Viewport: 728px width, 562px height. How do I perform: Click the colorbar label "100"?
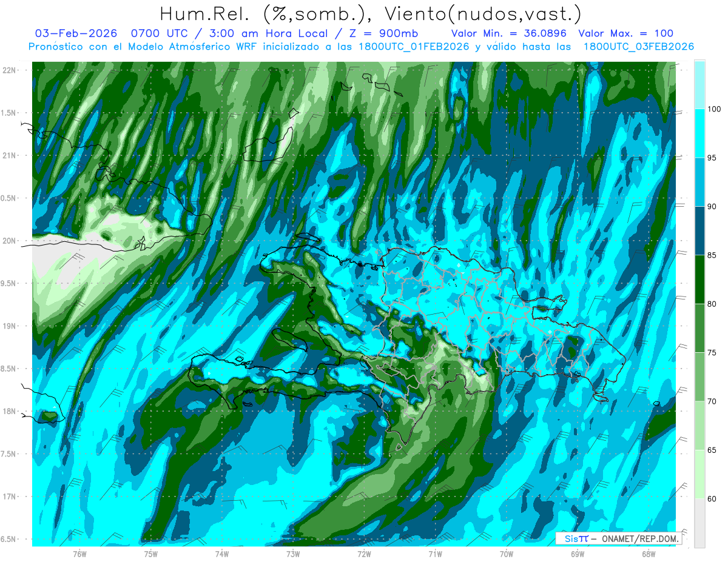(714, 110)
